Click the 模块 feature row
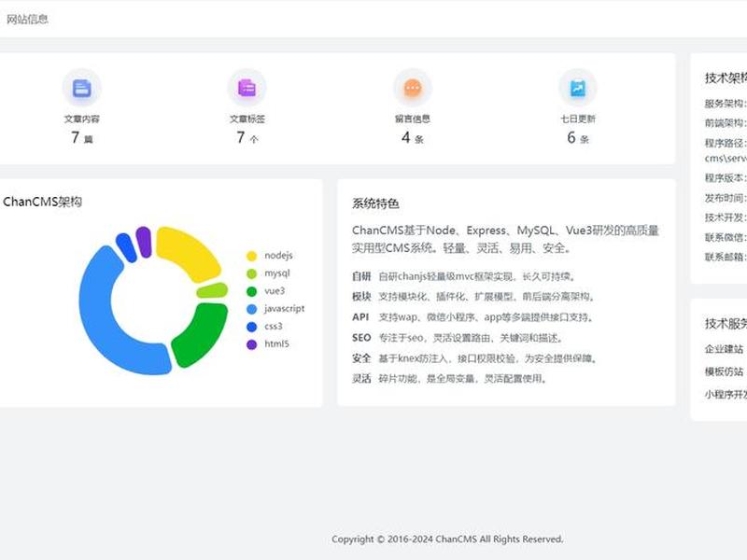Image resolution: width=747 pixels, height=560 pixels. coord(473,297)
